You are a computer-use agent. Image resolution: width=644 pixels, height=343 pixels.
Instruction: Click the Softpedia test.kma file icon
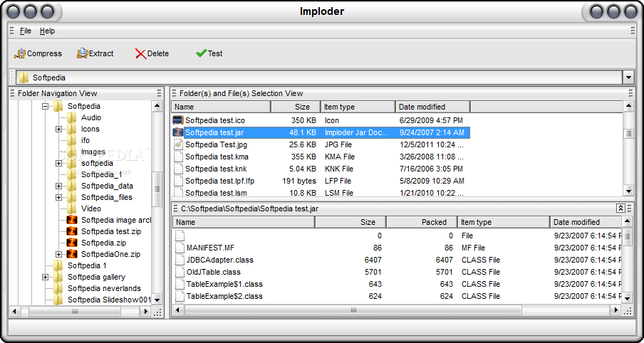point(178,157)
